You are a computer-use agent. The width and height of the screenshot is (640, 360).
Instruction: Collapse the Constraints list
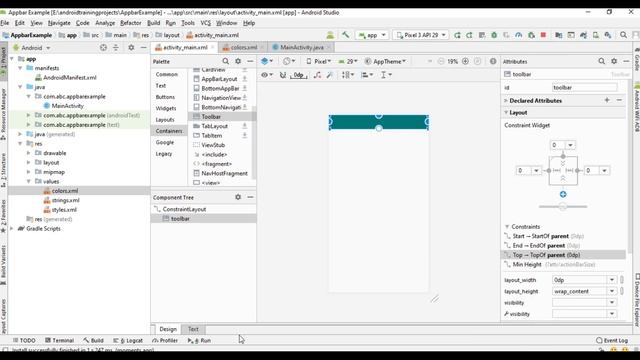pos(507,227)
